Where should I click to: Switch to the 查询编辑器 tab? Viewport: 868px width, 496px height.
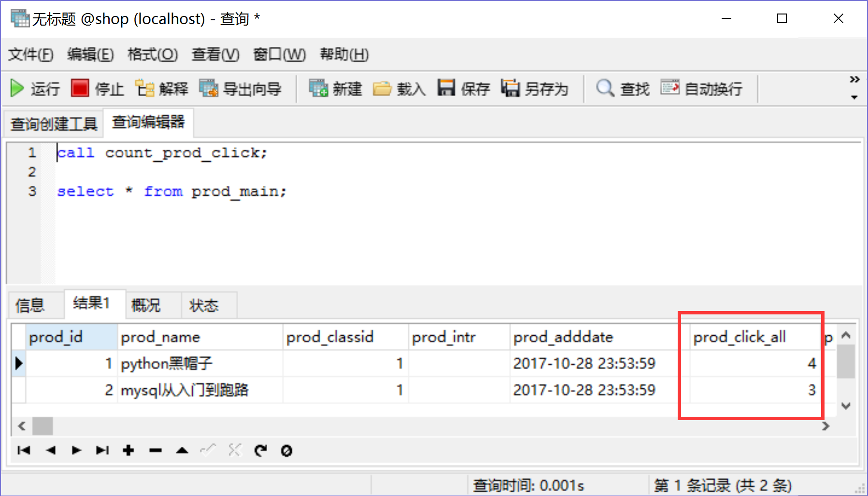(148, 122)
